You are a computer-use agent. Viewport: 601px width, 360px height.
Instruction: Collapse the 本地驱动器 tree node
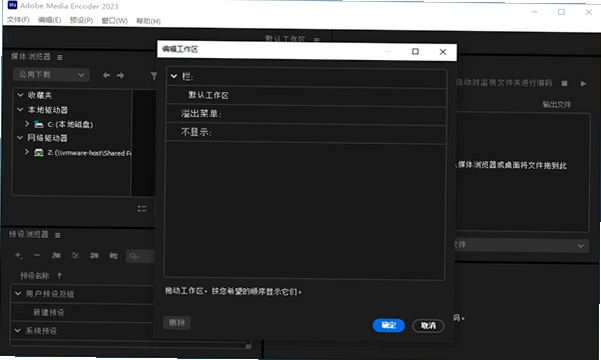click(x=20, y=110)
